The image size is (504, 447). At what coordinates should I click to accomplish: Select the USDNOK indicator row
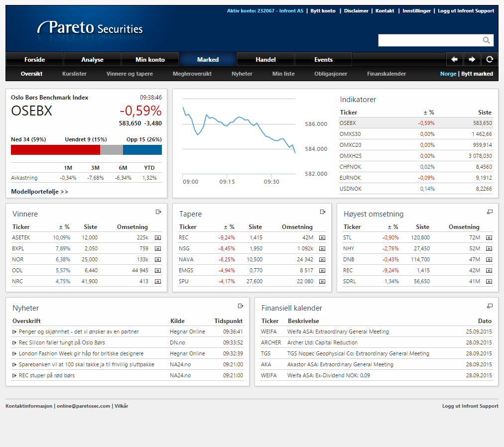(x=416, y=189)
